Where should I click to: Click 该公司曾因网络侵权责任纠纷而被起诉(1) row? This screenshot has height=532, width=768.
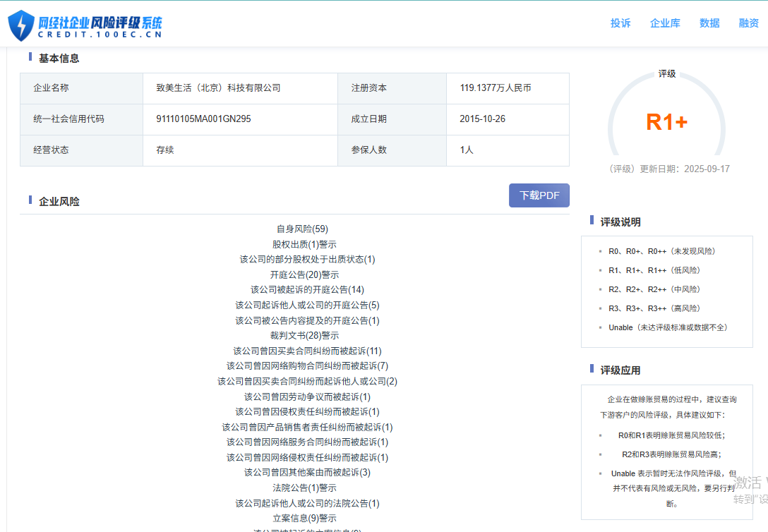pos(307,458)
